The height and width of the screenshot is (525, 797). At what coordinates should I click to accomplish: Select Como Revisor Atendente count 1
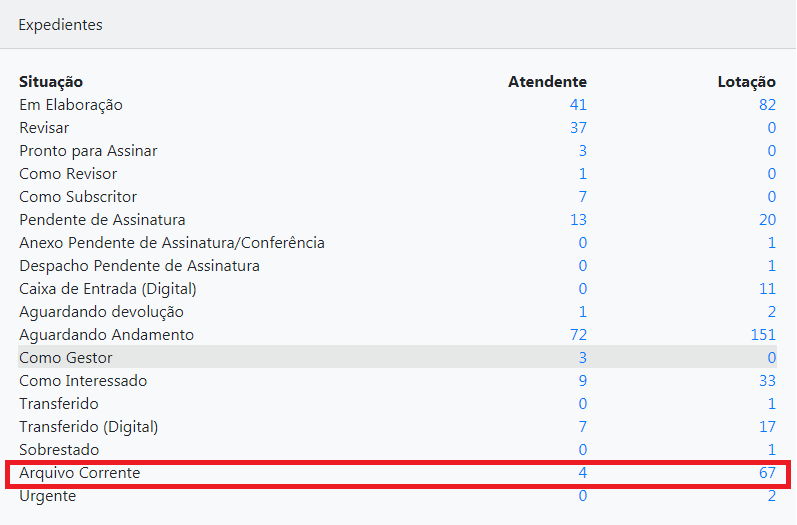pyautogui.click(x=583, y=174)
